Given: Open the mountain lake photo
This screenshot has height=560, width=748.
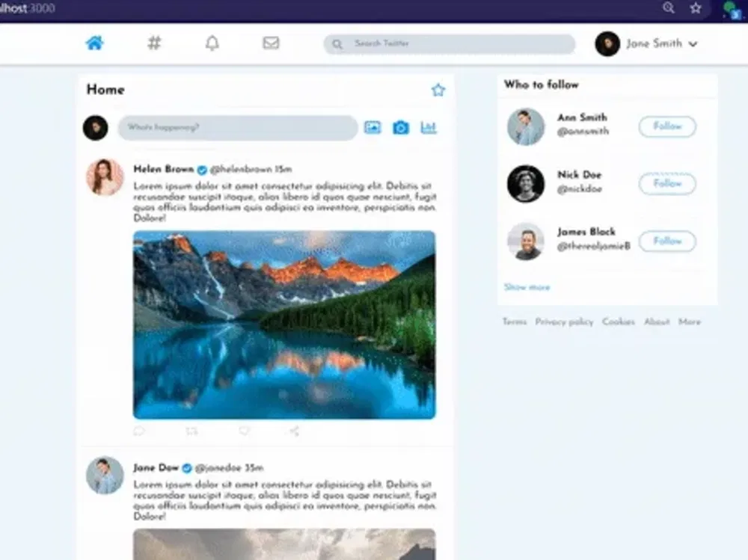Looking at the screenshot, I should 284,324.
